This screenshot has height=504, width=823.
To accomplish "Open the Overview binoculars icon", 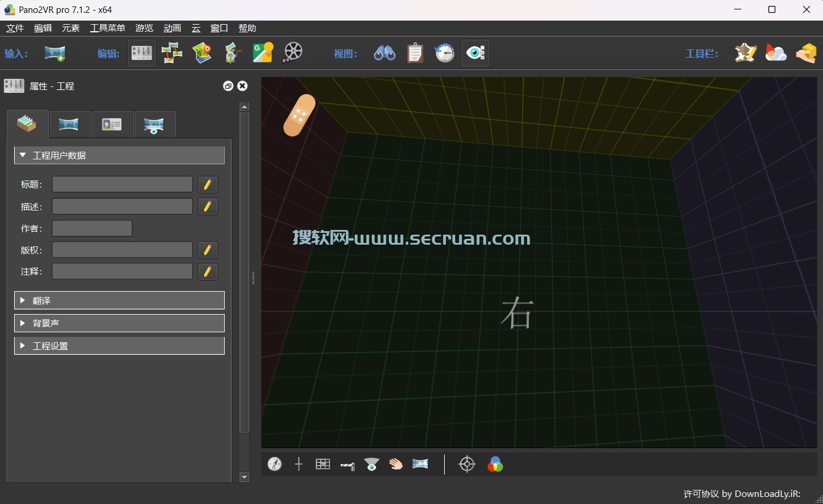I will pyautogui.click(x=385, y=54).
